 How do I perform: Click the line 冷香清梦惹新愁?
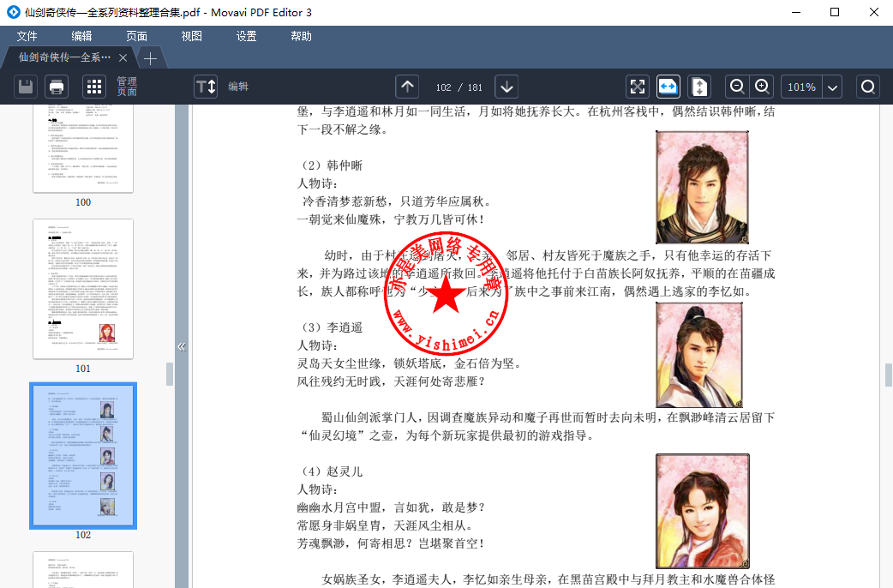[397, 201]
